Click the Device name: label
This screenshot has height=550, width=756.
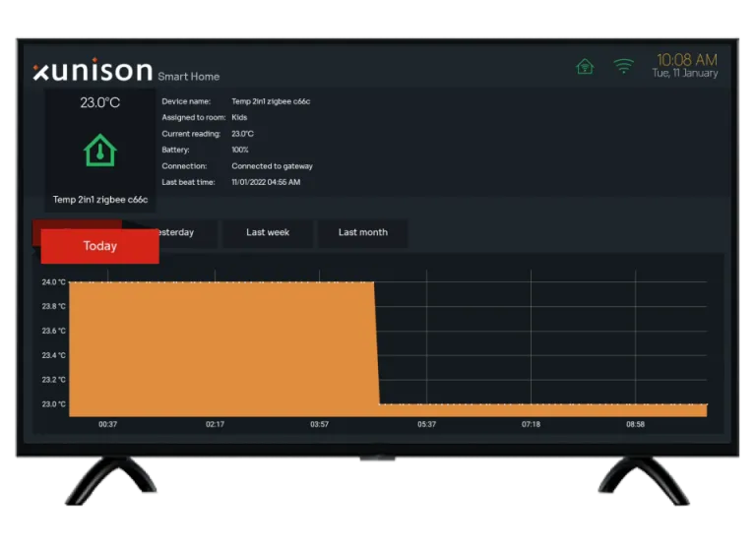(186, 101)
